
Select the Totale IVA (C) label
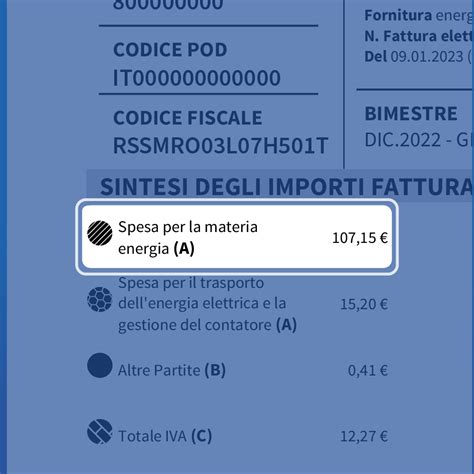(x=165, y=436)
